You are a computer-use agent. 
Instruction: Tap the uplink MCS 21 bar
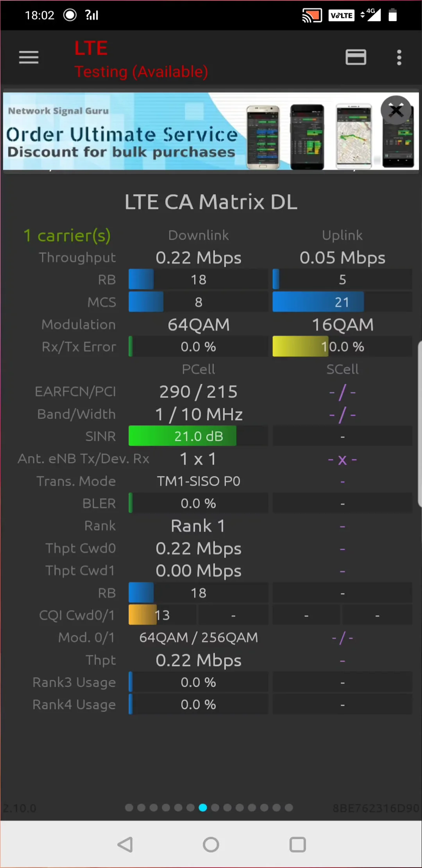tap(318, 302)
